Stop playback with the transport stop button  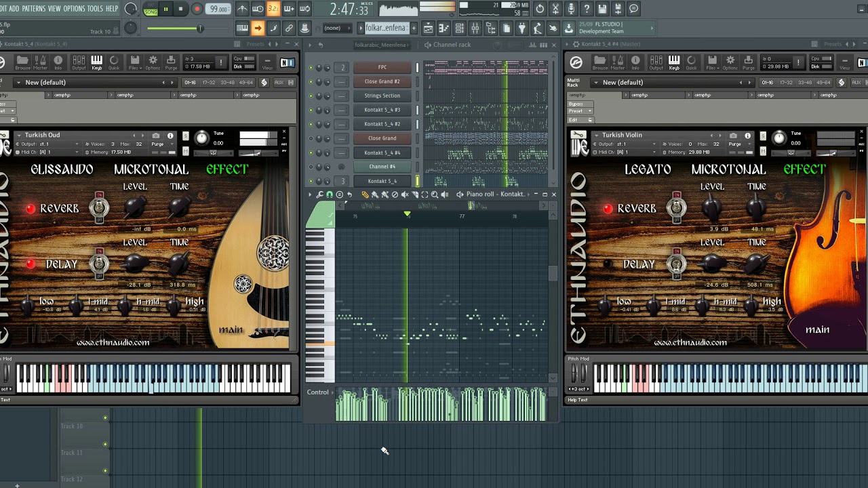click(180, 9)
